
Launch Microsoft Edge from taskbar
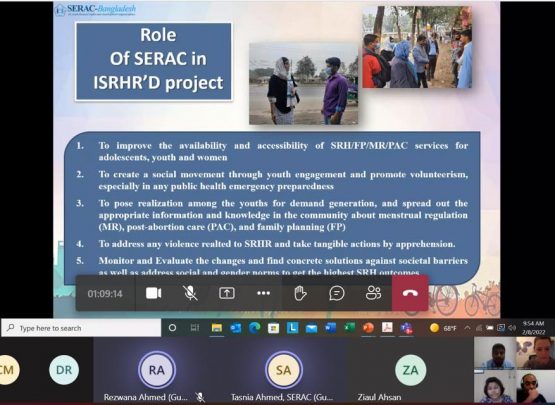(254, 329)
